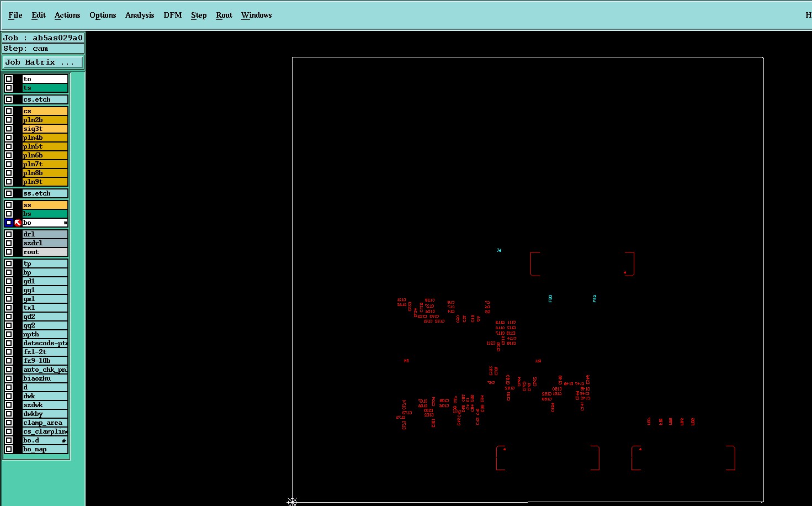Click the origin datum marker on canvas
The width and height of the screenshot is (812, 506).
(x=293, y=502)
